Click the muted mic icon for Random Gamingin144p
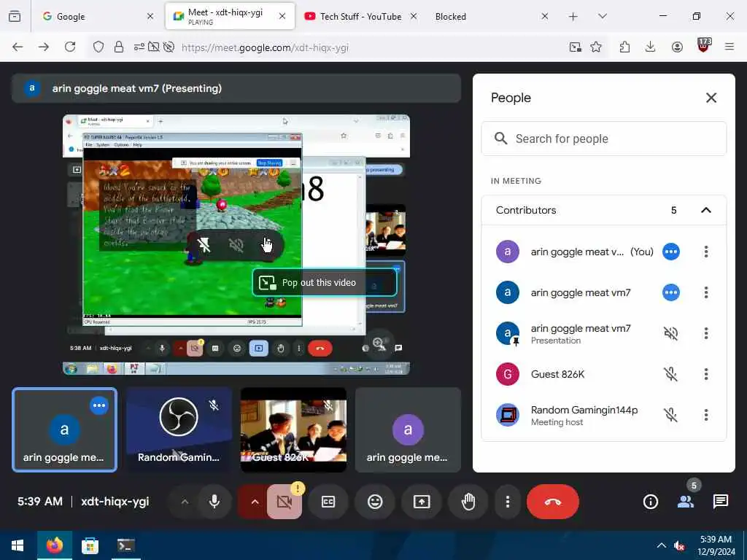 click(x=671, y=415)
